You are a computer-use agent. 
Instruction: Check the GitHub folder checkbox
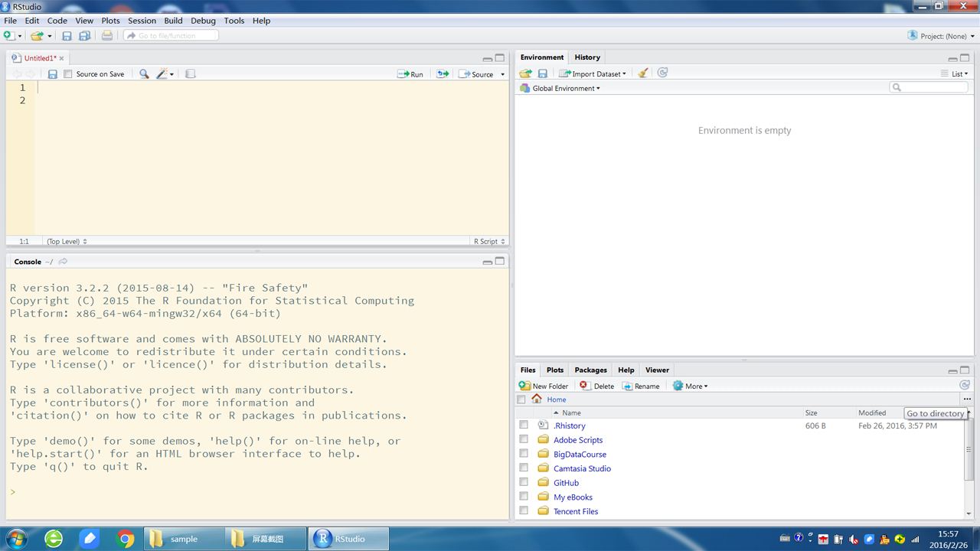[524, 482]
